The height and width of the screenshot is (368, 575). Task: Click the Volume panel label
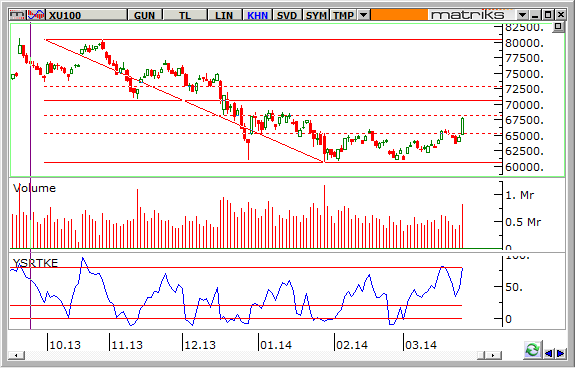pos(34,188)
